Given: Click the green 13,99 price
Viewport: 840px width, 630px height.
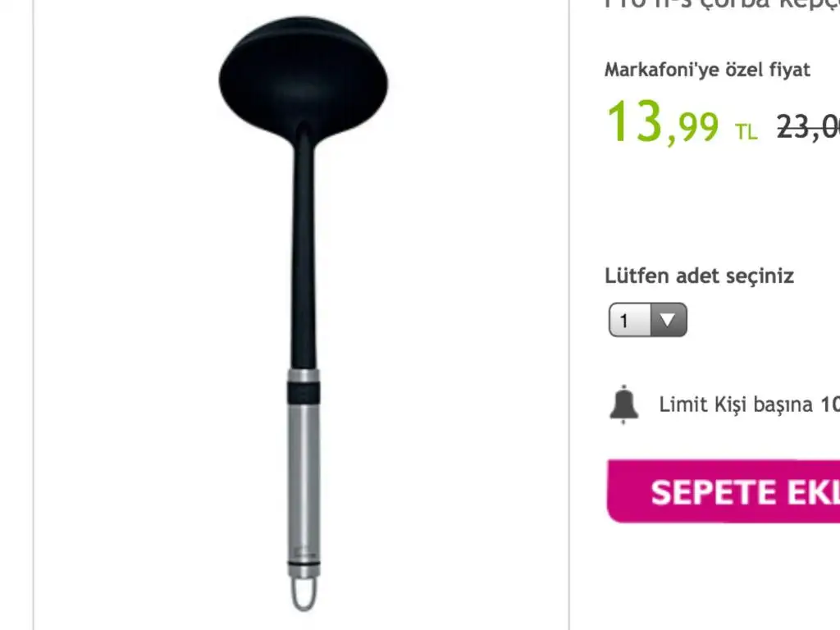Looking at the screenshot, I should [662, 123].
